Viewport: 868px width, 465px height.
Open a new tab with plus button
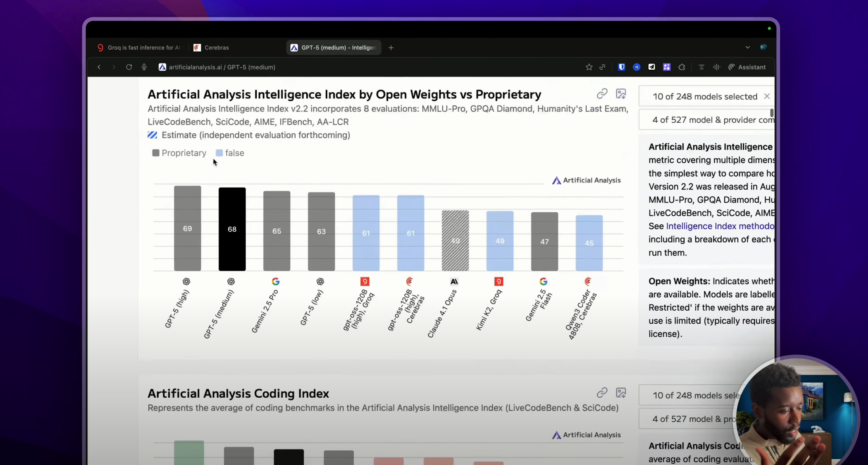tap(391, 48)
